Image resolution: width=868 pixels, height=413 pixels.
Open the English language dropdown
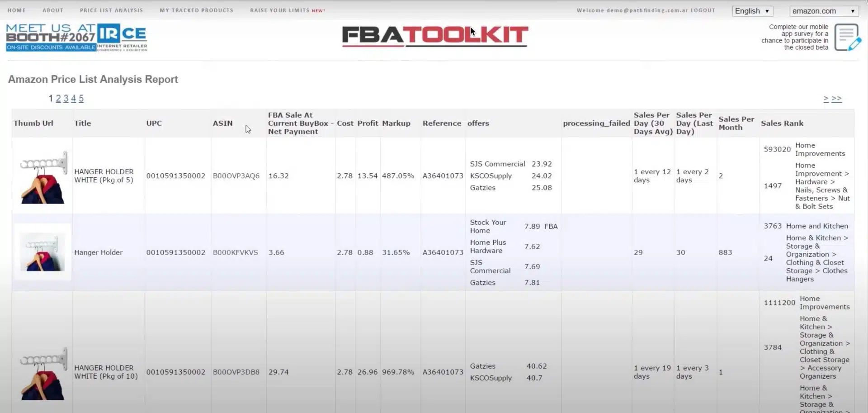coord(752,11)
